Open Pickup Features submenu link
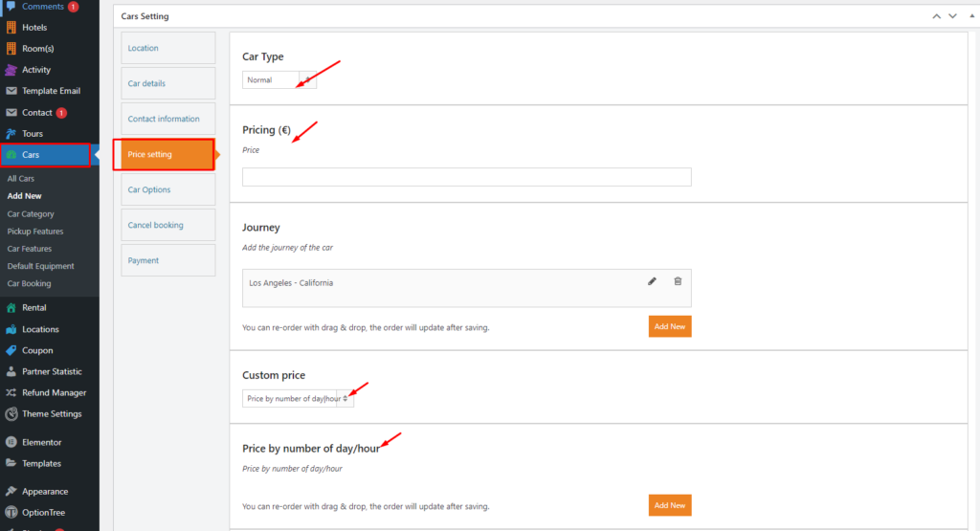980x531 pixels. point(35,232)
